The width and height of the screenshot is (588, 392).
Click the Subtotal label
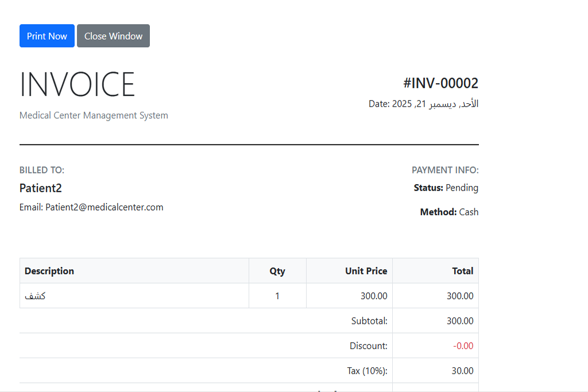pos(369,321)
